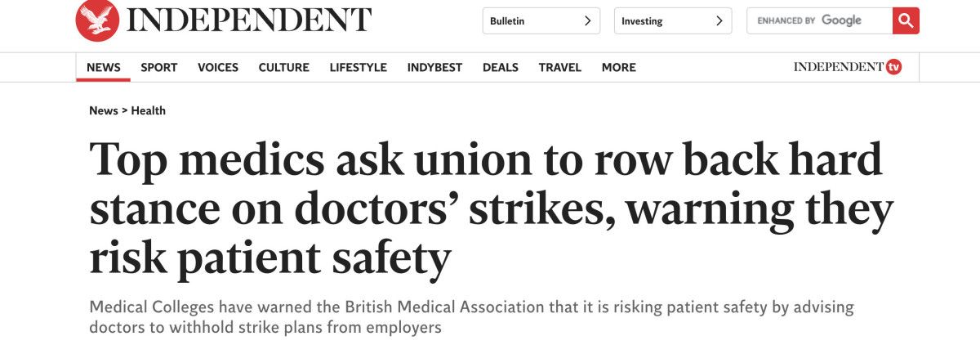Viewport: 980px width, 345px height.
Task: Click the Bulletin button label
Action: (x=507, y=21)
